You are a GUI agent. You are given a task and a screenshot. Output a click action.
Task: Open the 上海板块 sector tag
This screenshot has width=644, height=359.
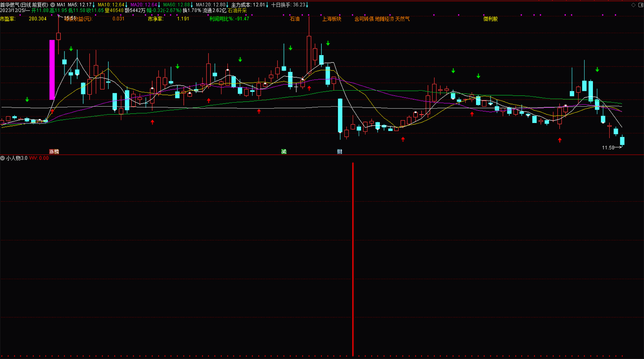332,19
